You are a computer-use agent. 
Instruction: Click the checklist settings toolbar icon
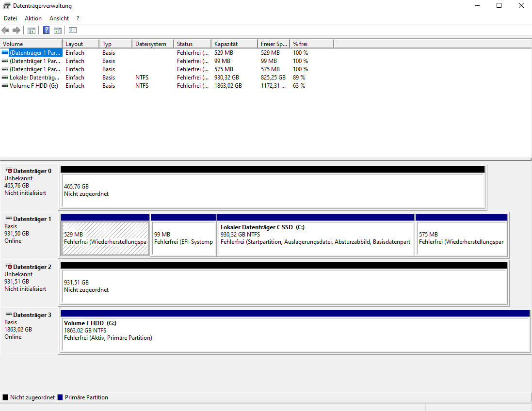point(73,31)
